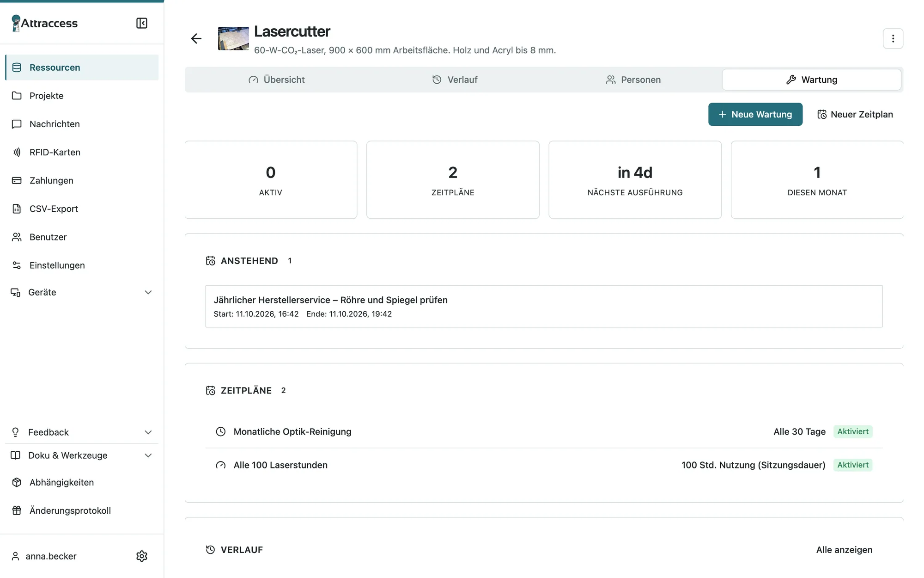Open the Jährlicher Herstellerservice maintenance entry
The image size is (924, 578).
(544, 306)
